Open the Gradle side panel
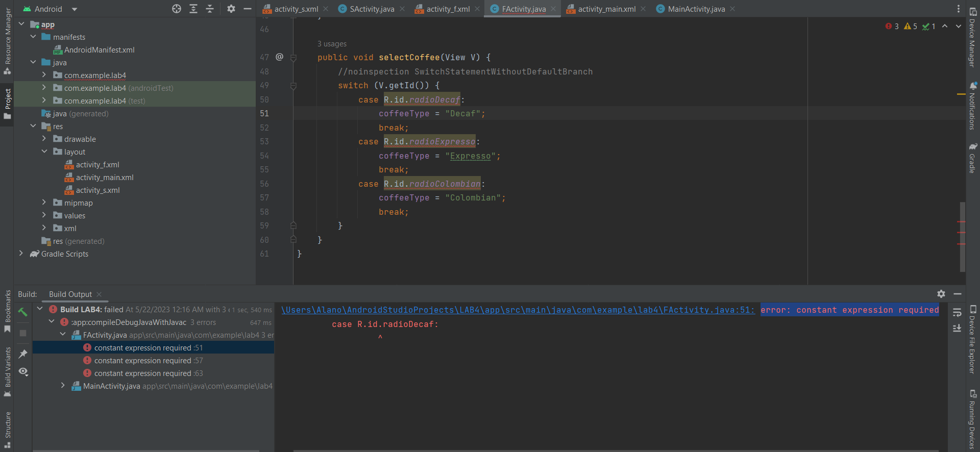The height and width of the screenshot is (452, 980). click(973, 158)
